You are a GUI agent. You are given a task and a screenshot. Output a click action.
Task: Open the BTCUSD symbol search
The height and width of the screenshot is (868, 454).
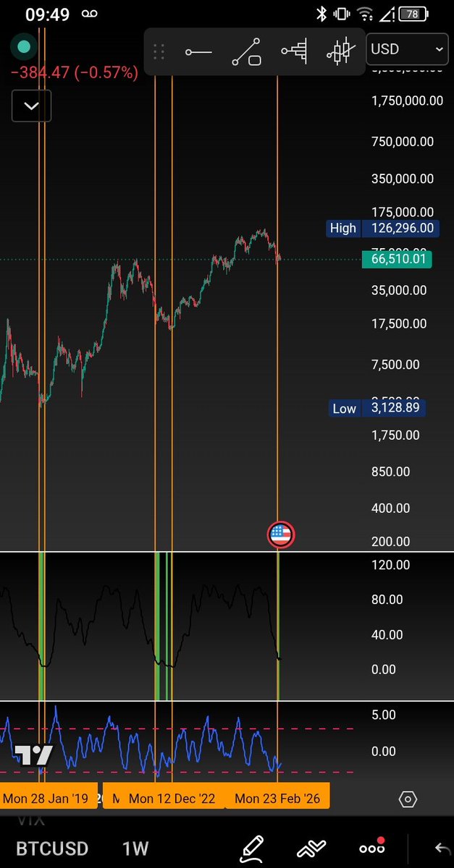tap(52, 848)
